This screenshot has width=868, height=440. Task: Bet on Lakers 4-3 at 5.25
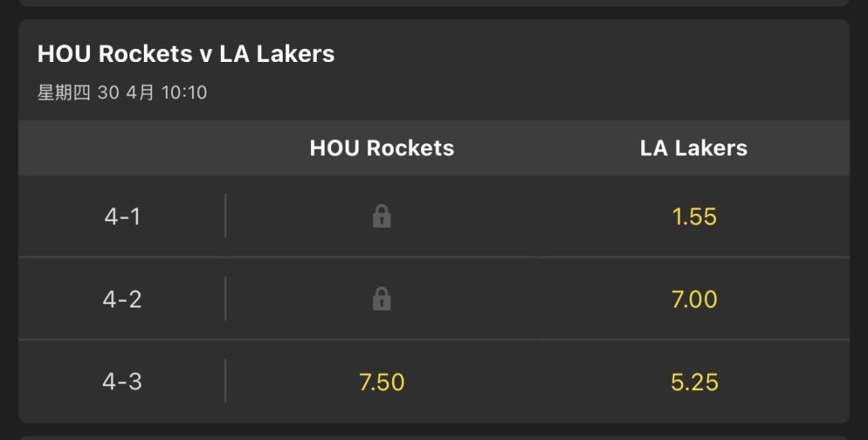pos(694,382)
